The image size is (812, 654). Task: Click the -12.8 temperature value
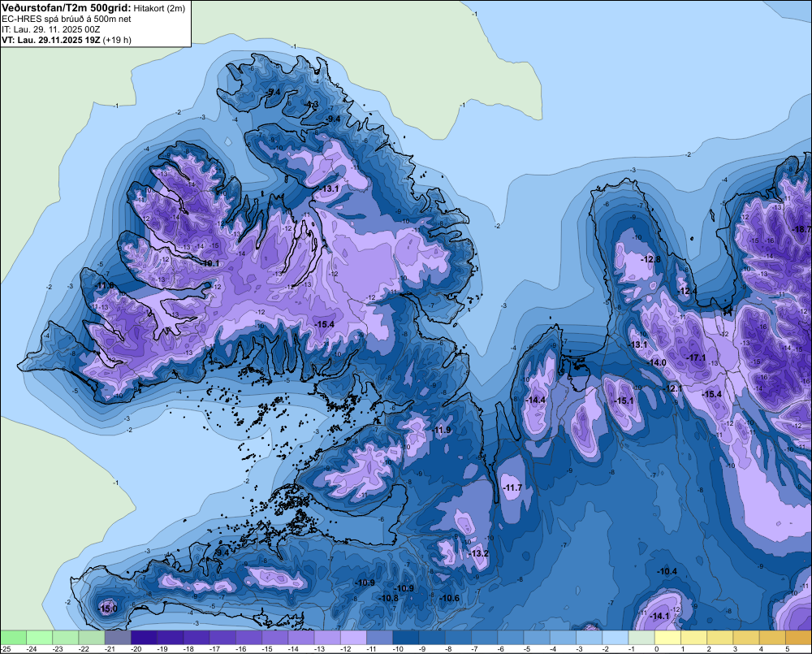point(651,259)
